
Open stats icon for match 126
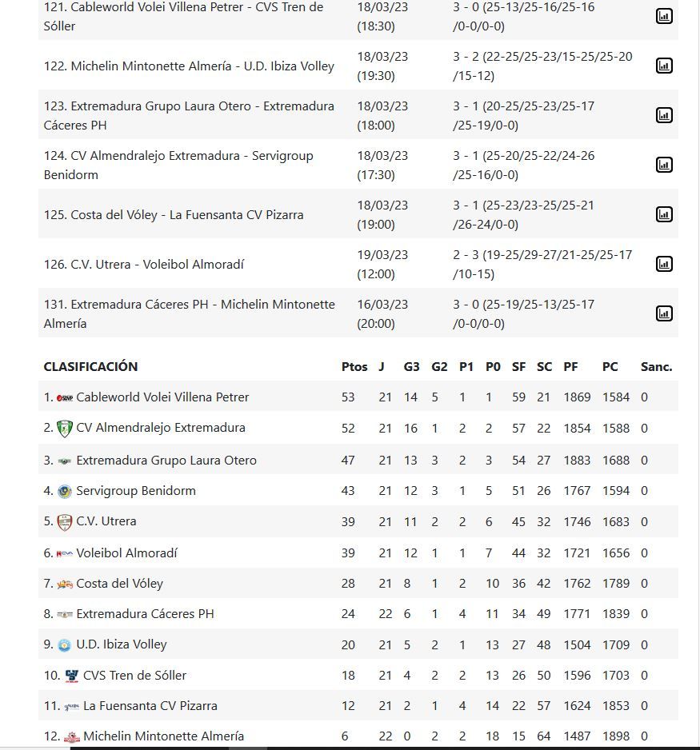(664, 264)
